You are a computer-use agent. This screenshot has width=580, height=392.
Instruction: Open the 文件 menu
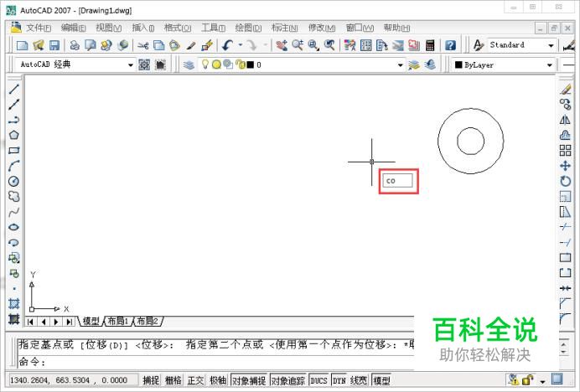click(39, 28)
